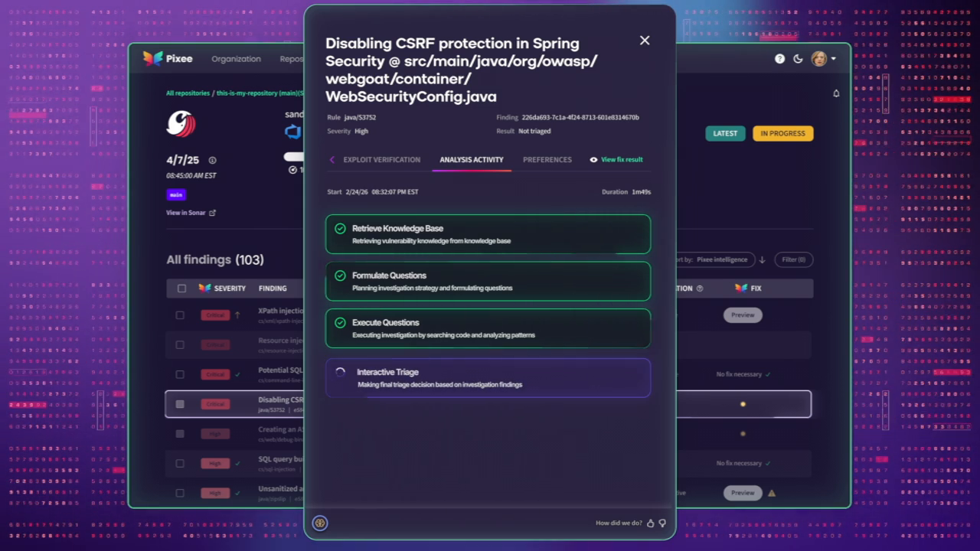Click the red repository avatar logo

click(x=181, y=123)
